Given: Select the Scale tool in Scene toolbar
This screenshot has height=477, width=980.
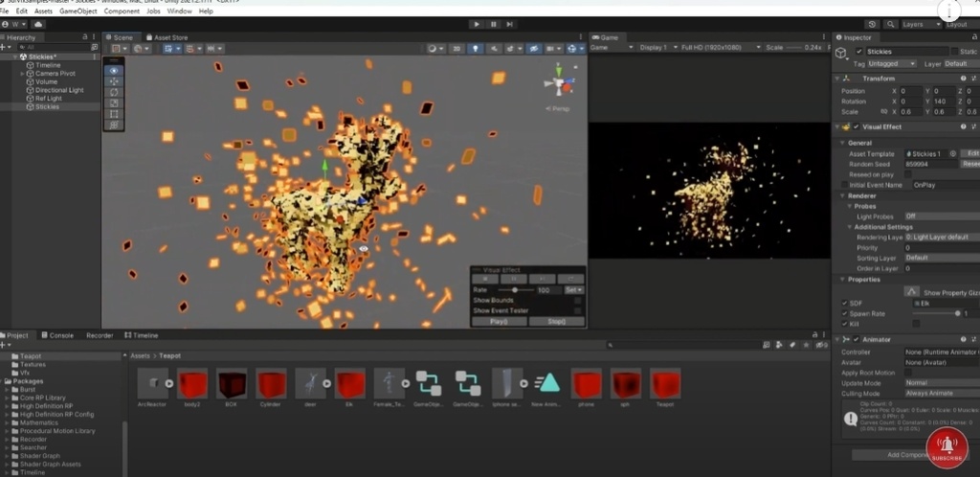Looking at the screenshot, I should 114,103.
